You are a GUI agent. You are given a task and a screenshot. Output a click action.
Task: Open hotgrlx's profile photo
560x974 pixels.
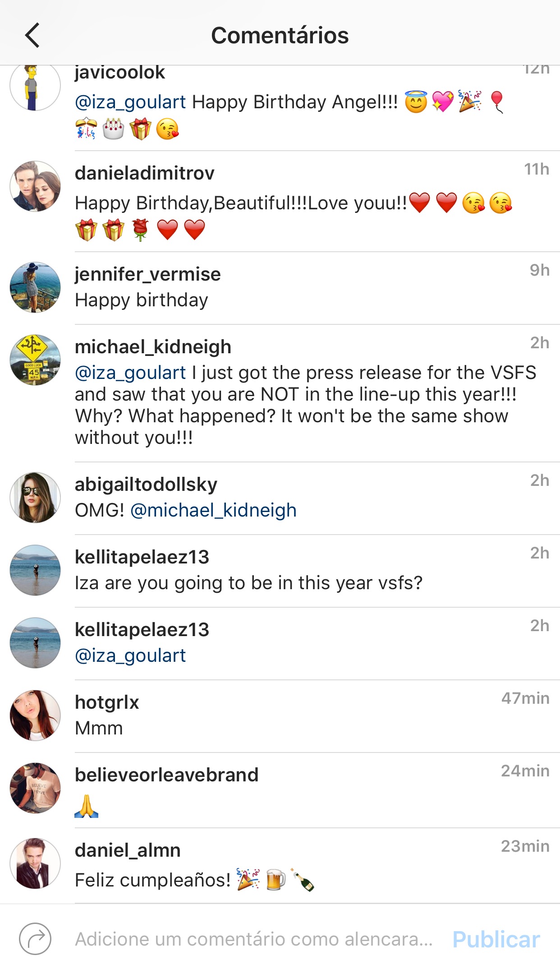point(35,715)
